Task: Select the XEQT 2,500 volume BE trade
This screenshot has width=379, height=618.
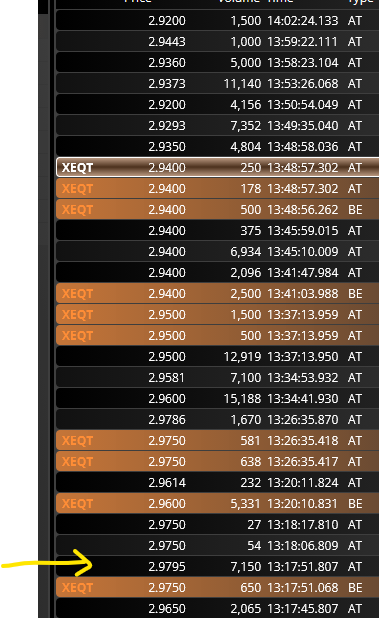Action: click(x=217, y=293)
